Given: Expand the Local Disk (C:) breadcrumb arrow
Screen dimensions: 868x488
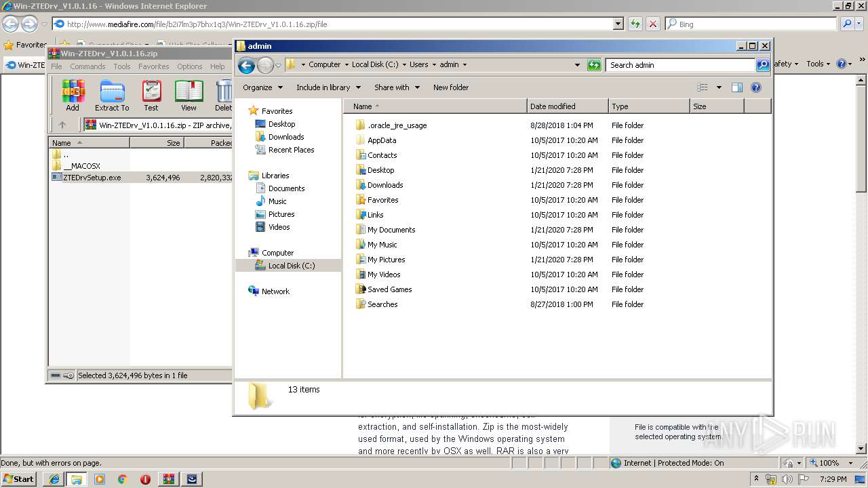Looking at the screenshot, I should click(403, 65).
